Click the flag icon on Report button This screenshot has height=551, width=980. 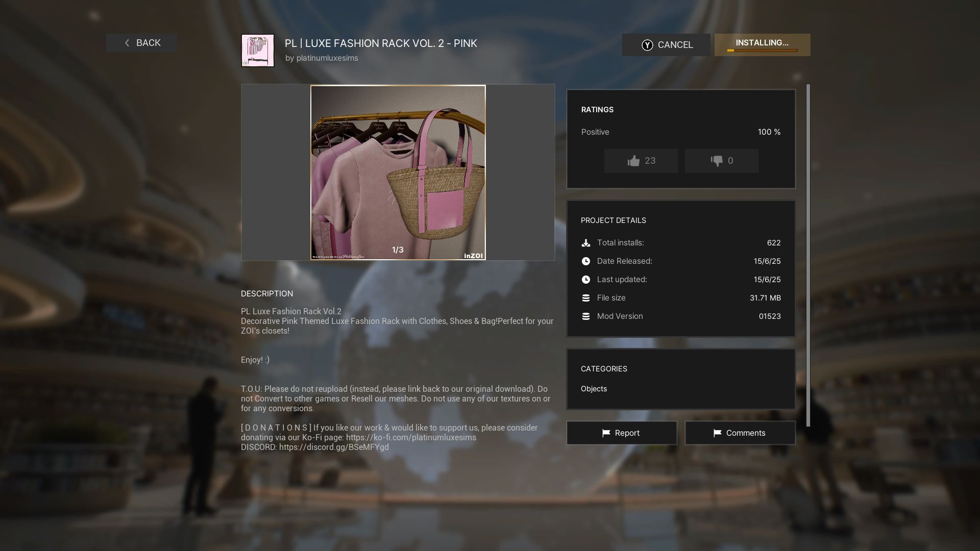tap(606, 433)
